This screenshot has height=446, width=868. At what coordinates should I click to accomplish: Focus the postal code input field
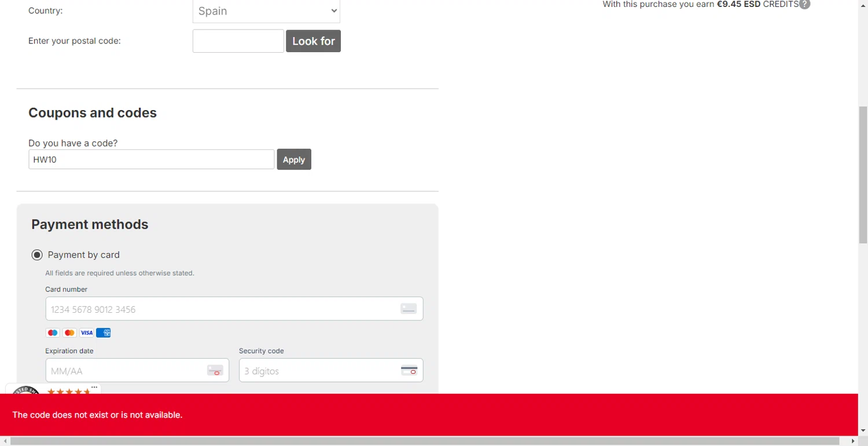point(238,41)
